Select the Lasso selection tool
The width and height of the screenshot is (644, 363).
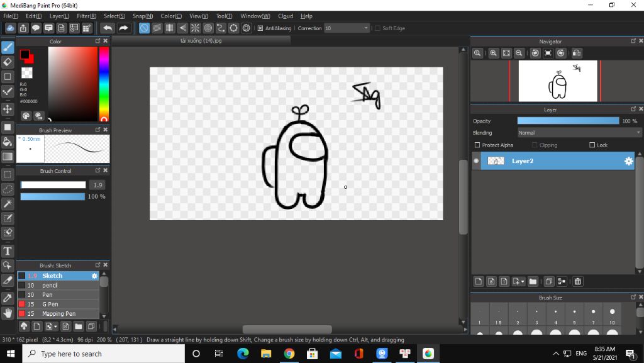(8, 189)
